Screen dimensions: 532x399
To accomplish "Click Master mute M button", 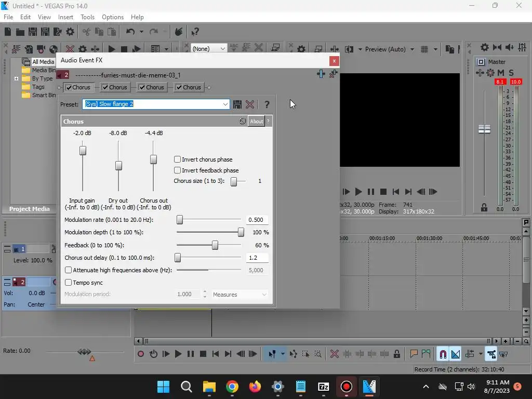I will [501, 73].
